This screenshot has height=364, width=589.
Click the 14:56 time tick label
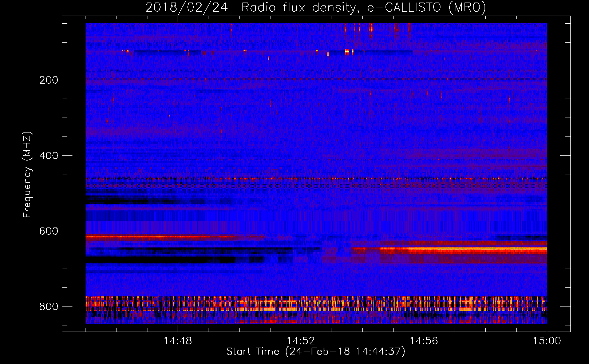424,341
